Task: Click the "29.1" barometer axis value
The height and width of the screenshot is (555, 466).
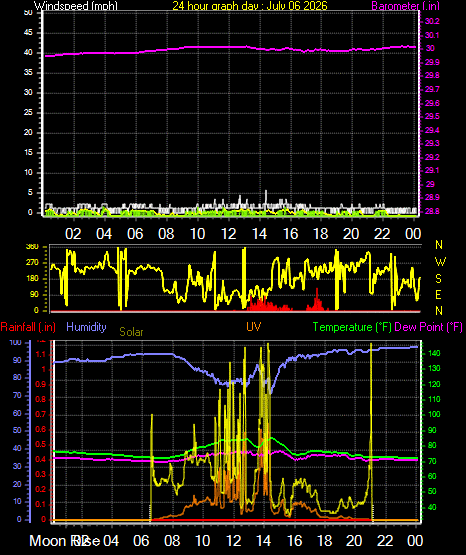Action: (432, 171)
